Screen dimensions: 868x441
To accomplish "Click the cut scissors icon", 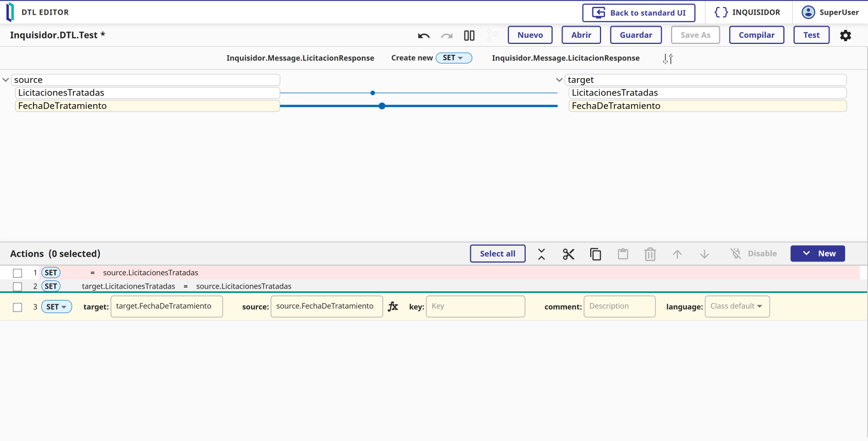I will [x=568, y=254].
